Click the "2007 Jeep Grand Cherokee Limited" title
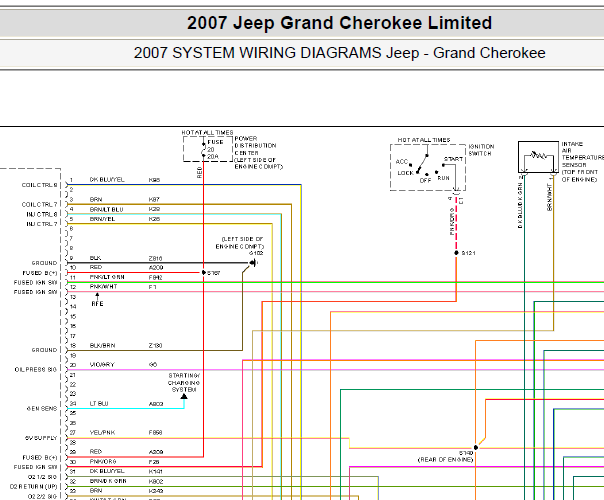The height and width of the screenshot is (500, 604). tap(339, 23)
